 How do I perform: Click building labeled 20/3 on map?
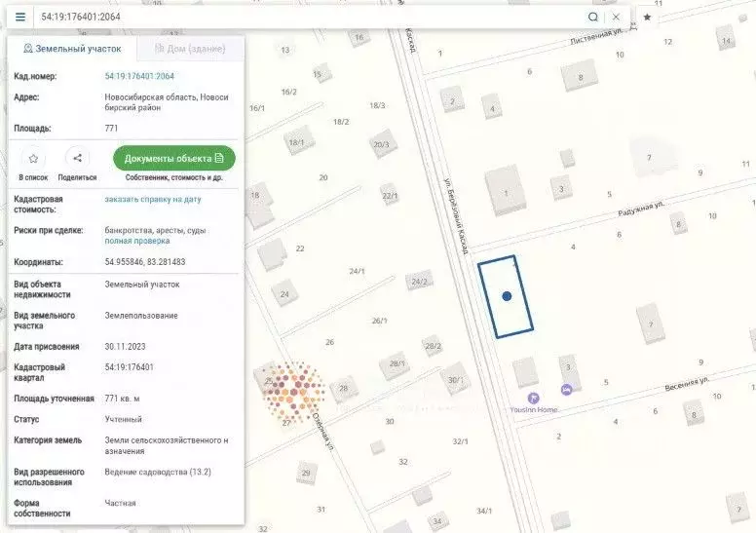point(382,144)
